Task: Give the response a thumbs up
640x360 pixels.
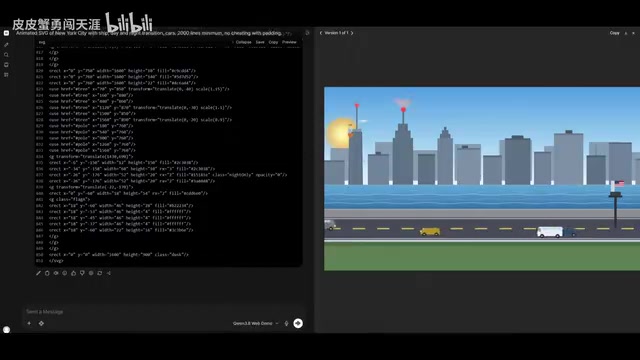Action: 73,273
